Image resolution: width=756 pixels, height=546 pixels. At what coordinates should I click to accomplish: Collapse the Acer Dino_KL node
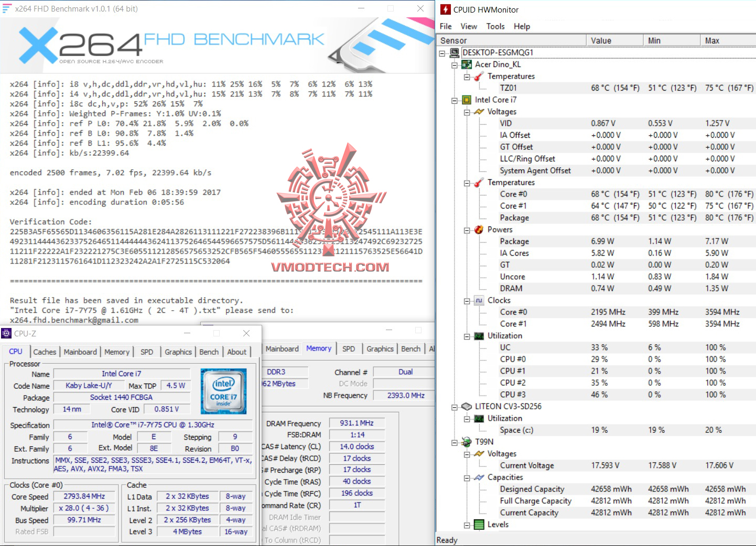(x=455, y=65)
